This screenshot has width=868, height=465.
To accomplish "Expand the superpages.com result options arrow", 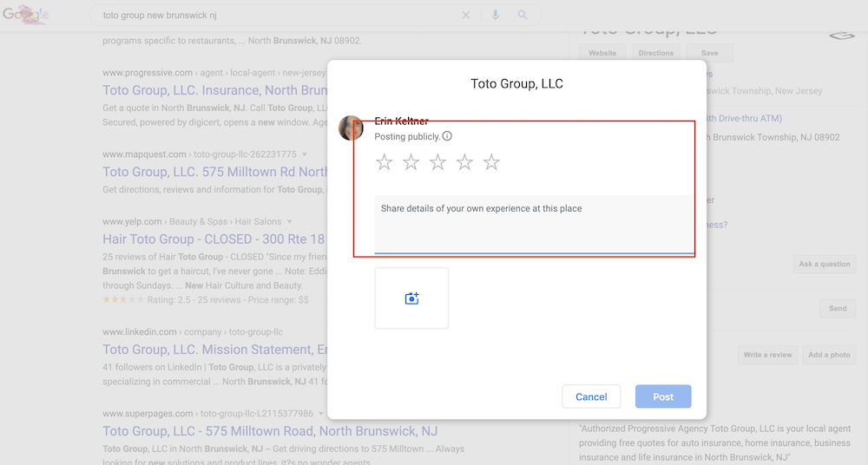I will [x=320, y=414].
